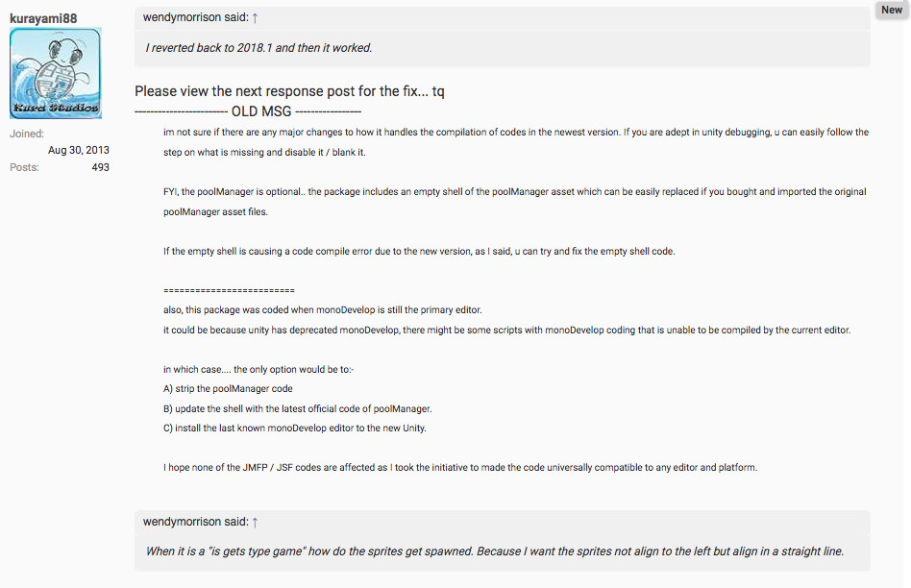Click the Kura Studios turtle avatar
The height and width of the screenshot is (588, 911).
click(x=56, y=73)
